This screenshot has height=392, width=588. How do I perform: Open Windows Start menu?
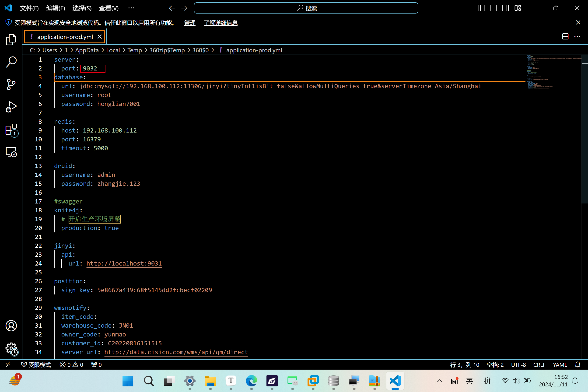point(128,381)
